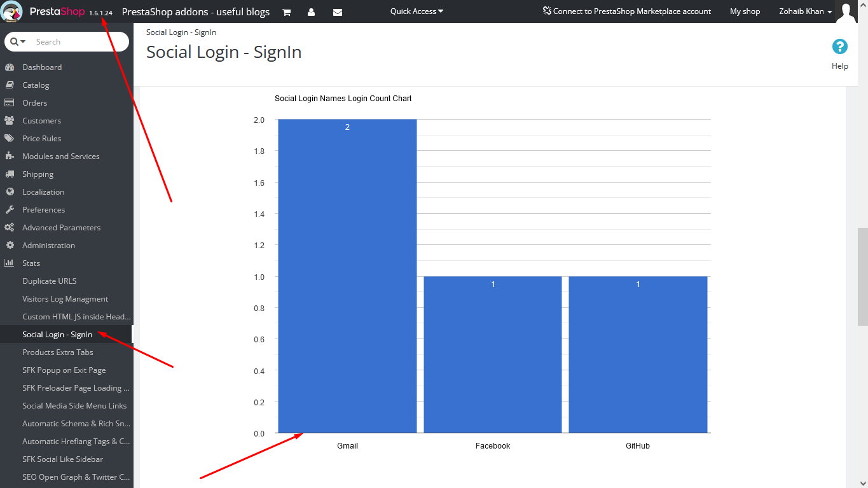
Task: Expand the Quick Access dropdown
Action: click(x=417, y=11)
